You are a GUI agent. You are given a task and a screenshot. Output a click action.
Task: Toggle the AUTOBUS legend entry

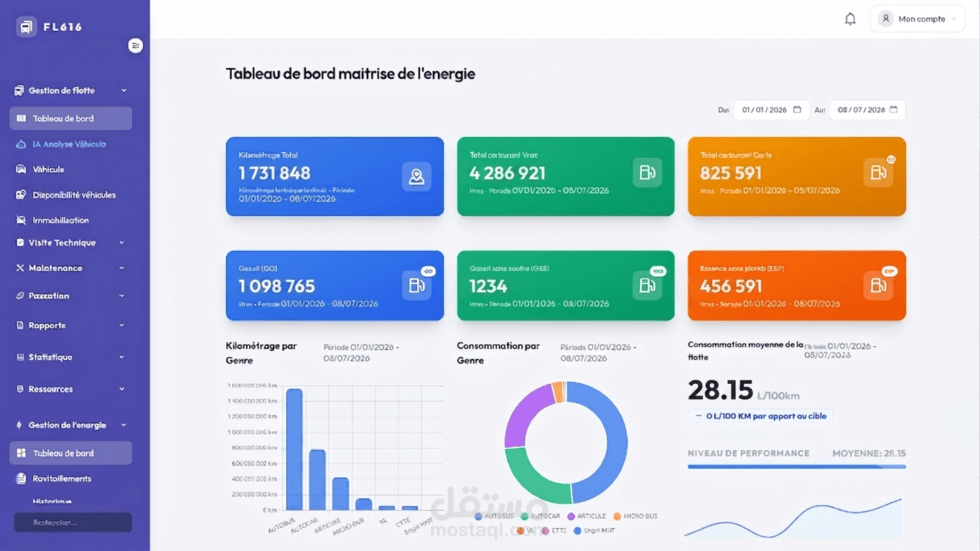pyautogui.click(x=494, y=516)
